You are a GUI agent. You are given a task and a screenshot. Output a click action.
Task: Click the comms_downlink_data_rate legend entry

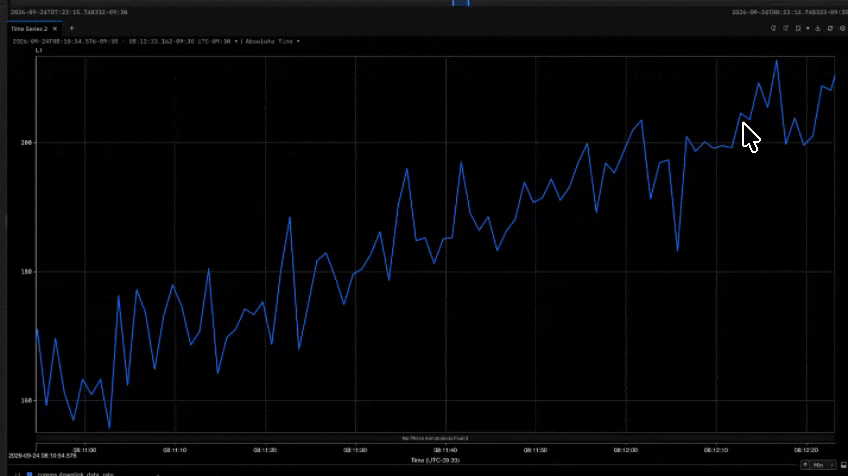click(75, 474)
